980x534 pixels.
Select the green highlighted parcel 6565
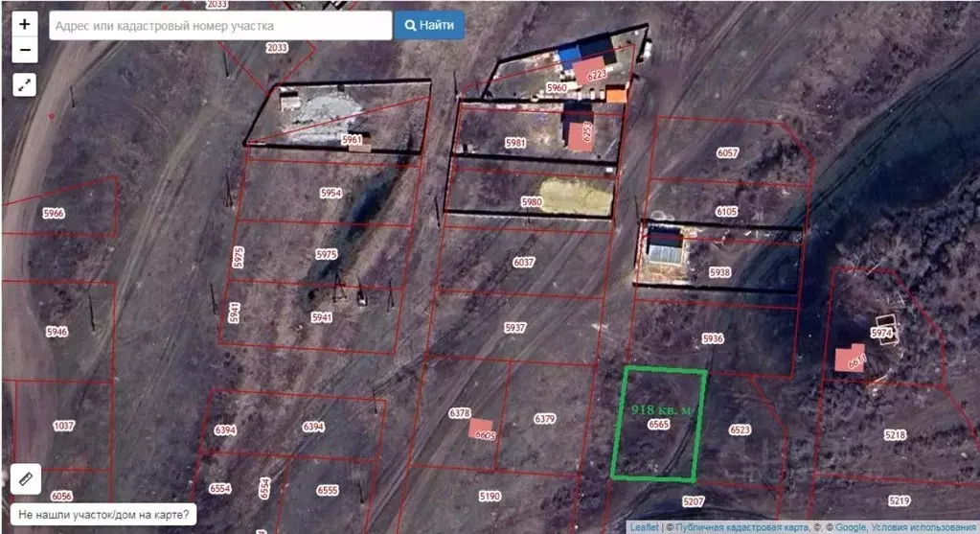coord(659,425)
